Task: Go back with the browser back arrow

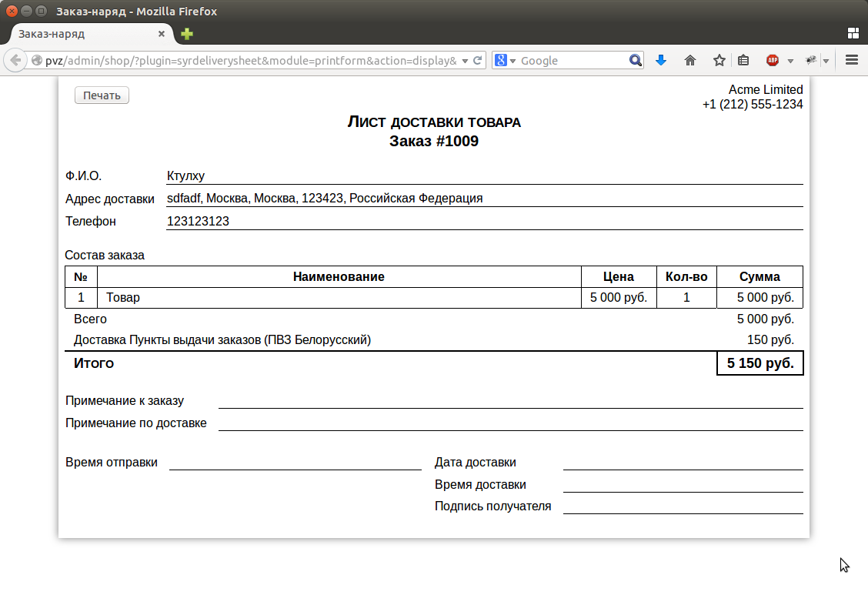Action: tap(15, 60)
